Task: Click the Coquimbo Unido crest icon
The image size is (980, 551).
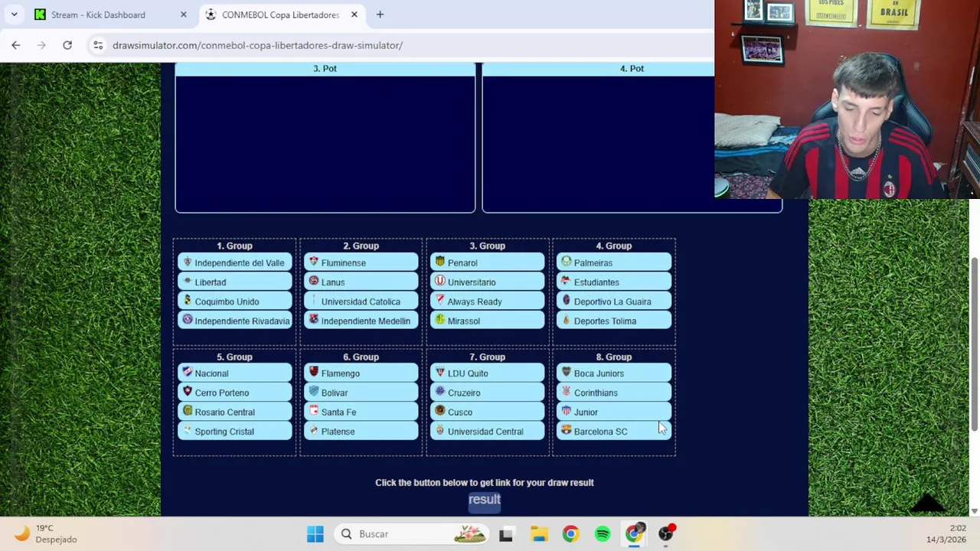Action: [x=187, y=300]
